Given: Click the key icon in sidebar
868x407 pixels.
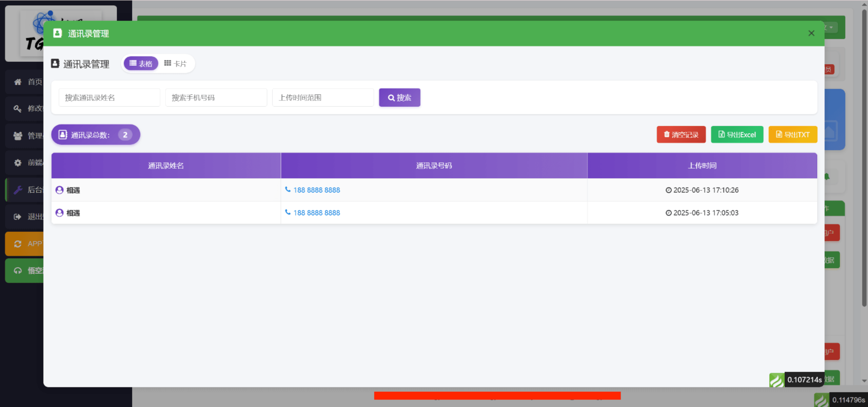Looking at the screenshot, I should (x=18, y=109).
